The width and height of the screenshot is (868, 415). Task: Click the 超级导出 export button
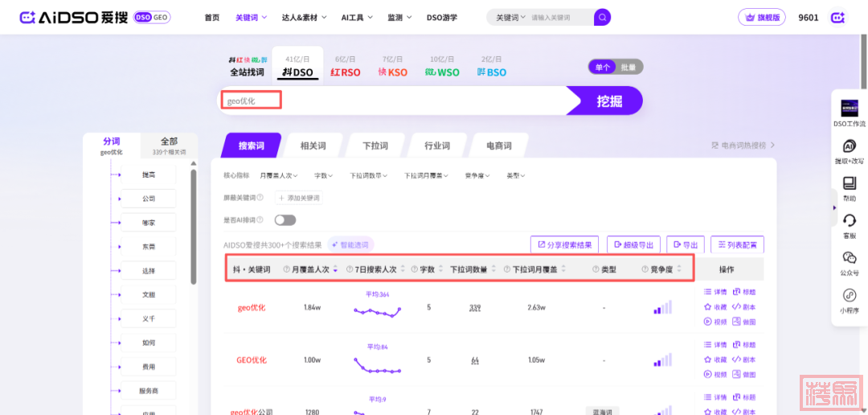[x=633, y=244]
